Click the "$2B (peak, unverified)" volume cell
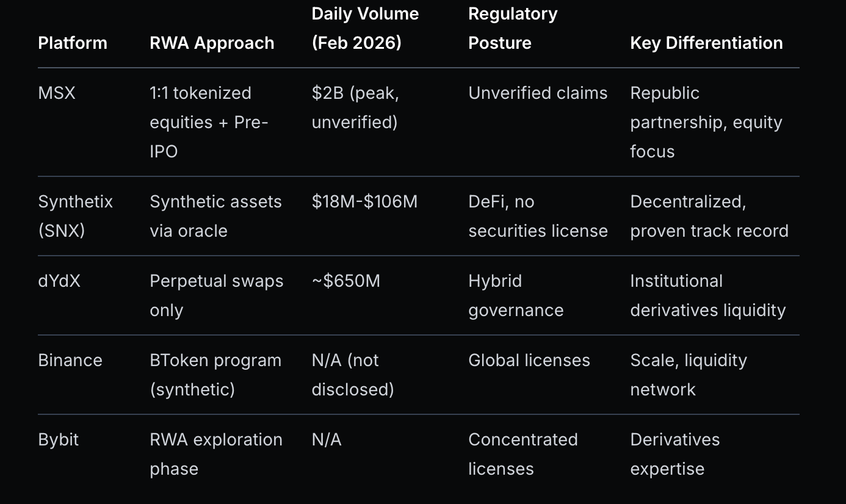The image size is (846, 504). [355, 107]
